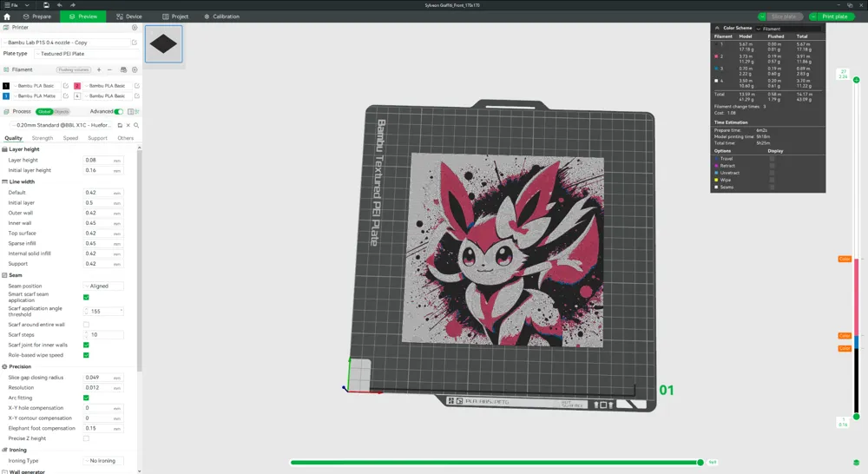Image resolution: width=868 pixels, height=474 pixels.
Task: Edit the Bambu Lab P1S printer preset
Action: [134, 42]
